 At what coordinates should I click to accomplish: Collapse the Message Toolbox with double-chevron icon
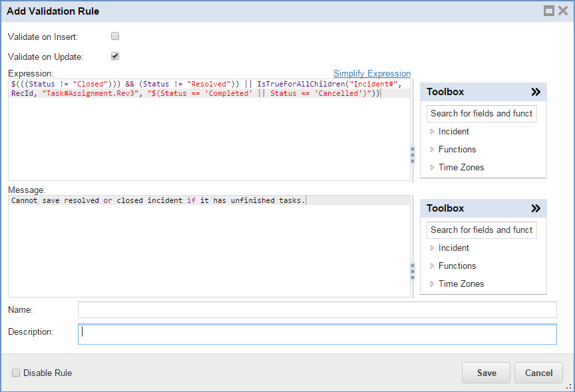pyautogui.click(x=536, y=208)
